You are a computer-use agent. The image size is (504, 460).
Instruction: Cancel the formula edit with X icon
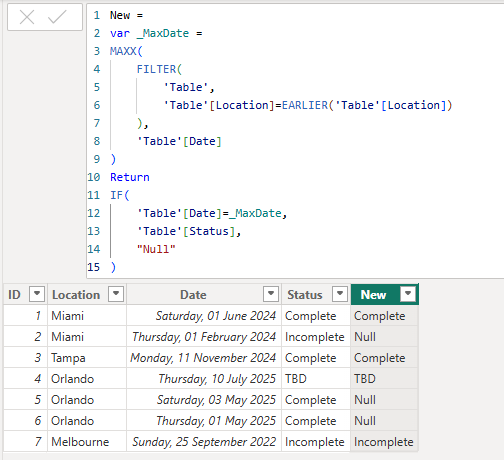click(x=27, y=17)
